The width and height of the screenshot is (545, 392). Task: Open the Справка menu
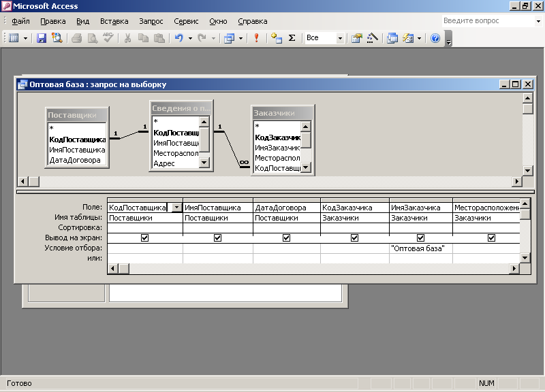tap(252, 21)
